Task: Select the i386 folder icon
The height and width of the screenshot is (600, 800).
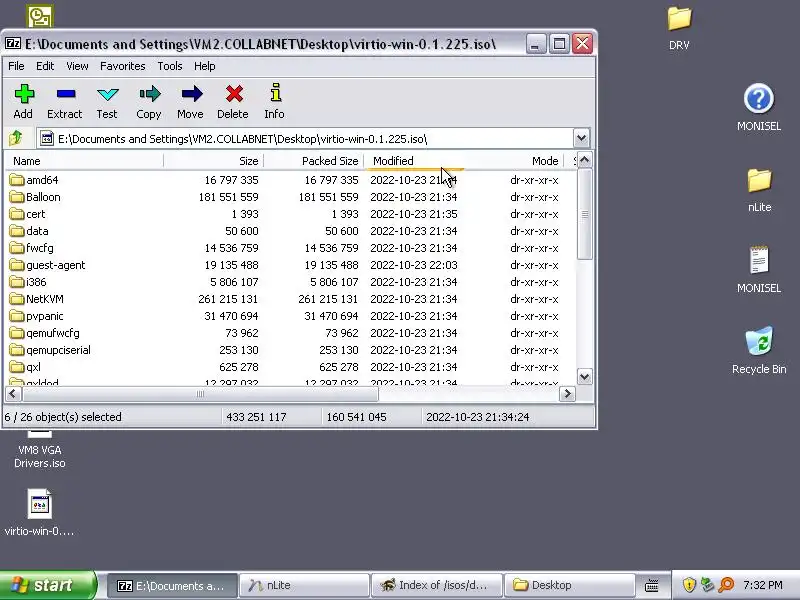Action: click(x=17, y=282)
